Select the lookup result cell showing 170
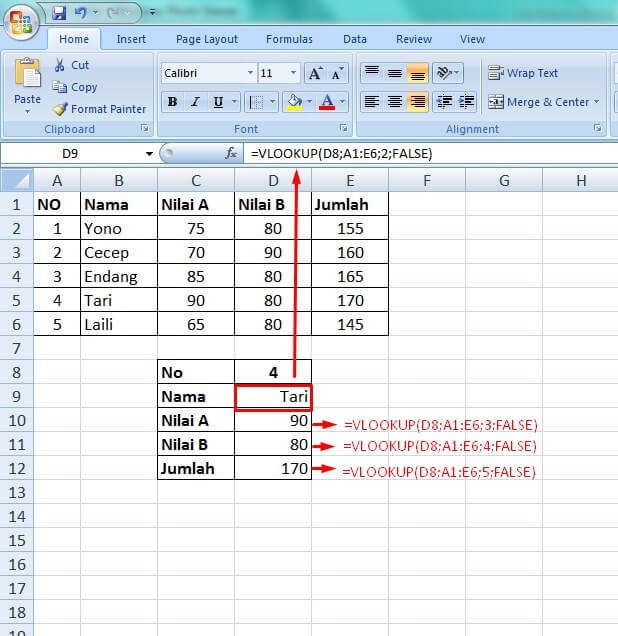The height and width of the screenshot is (636, 618). pos(273,468)
